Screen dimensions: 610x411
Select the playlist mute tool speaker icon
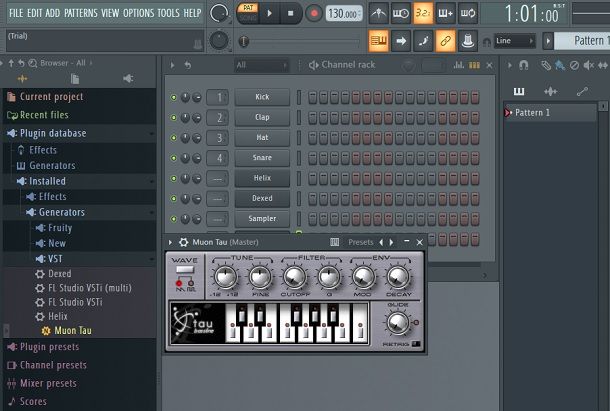coord(588,65)
